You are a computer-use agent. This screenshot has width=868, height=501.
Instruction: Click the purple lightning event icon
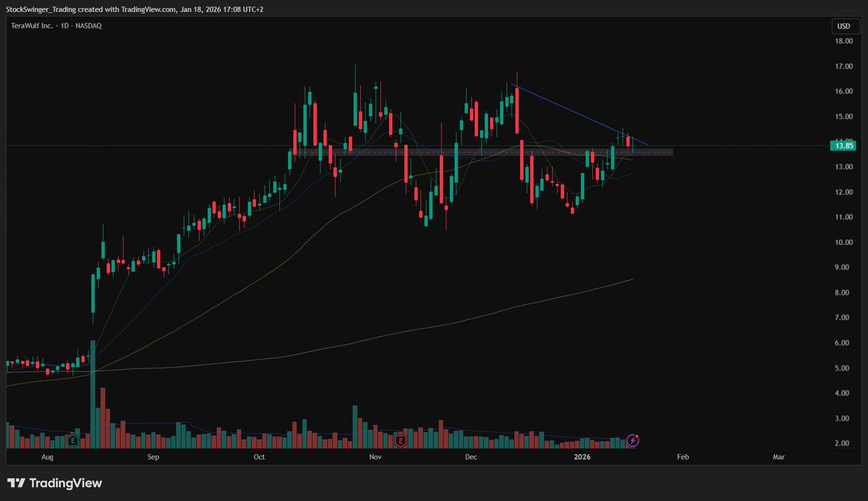point(633,440)
